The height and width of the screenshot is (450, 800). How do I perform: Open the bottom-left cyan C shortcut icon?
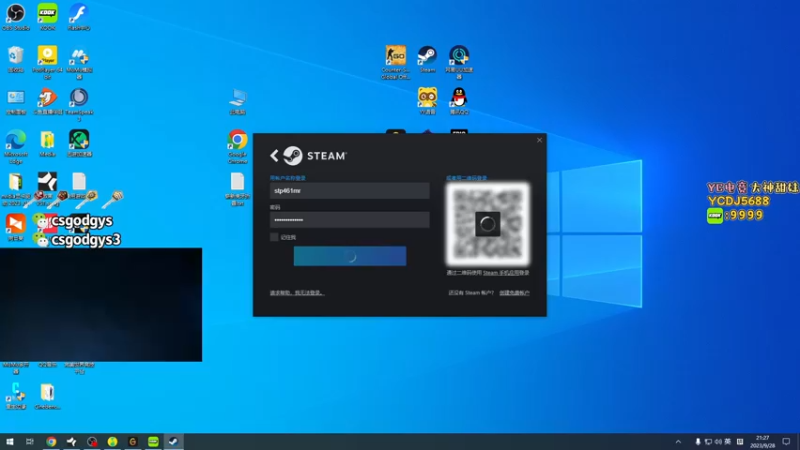pyautogui.click(x=16, y=396)
